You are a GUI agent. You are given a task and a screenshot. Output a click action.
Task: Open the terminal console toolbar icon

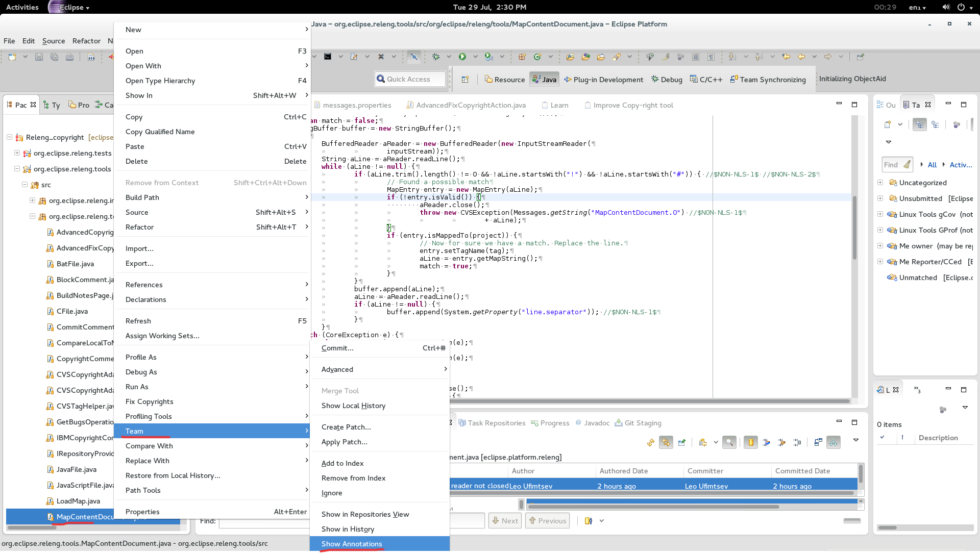[328, 57]
